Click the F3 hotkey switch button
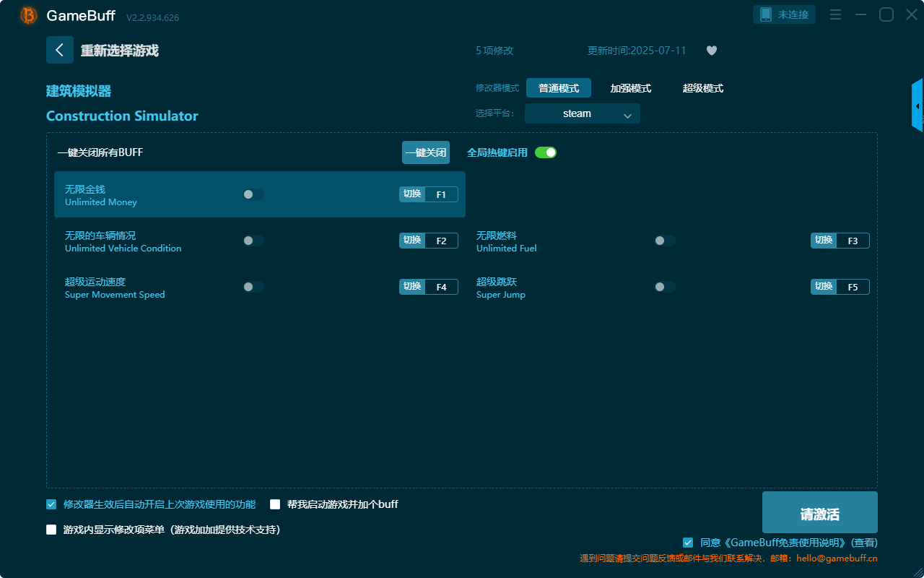The image size is (924, 578). tap(840, 241)
